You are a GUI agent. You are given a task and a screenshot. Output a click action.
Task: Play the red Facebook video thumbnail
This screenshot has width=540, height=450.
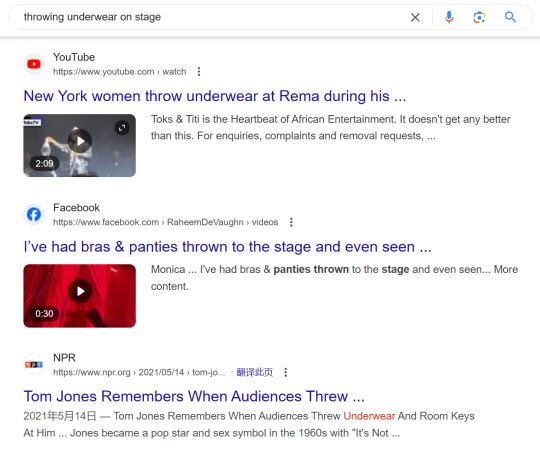click(x=80, y=291)
